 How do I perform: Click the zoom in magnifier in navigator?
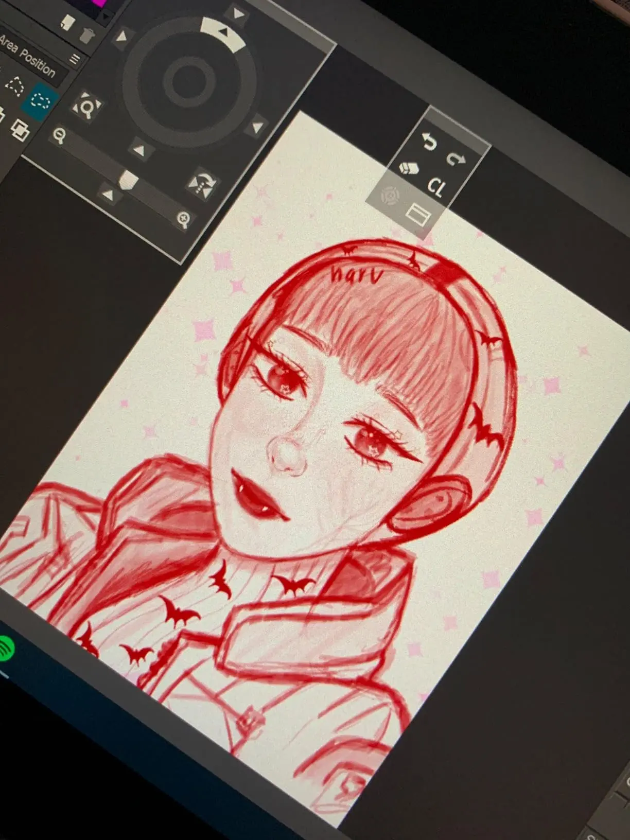coord(184,219)
